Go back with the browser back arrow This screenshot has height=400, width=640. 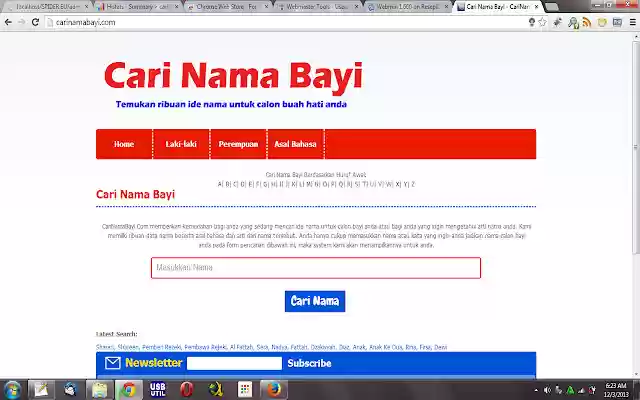click(x=8, y=22)
